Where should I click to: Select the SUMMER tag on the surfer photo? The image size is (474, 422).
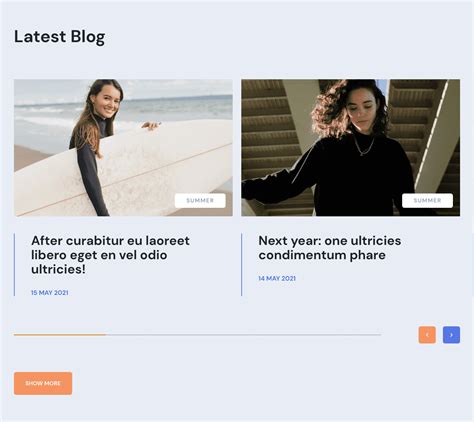(200, 200)
